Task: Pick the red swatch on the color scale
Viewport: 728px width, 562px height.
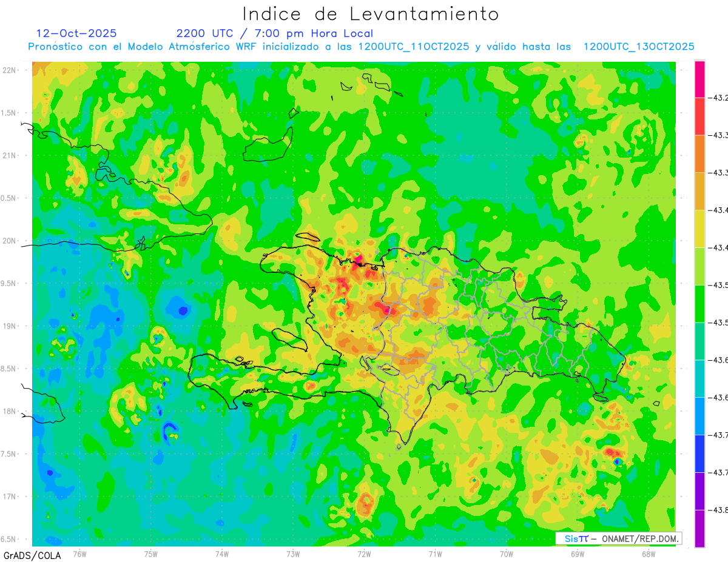Action: [x=699, y=116]
